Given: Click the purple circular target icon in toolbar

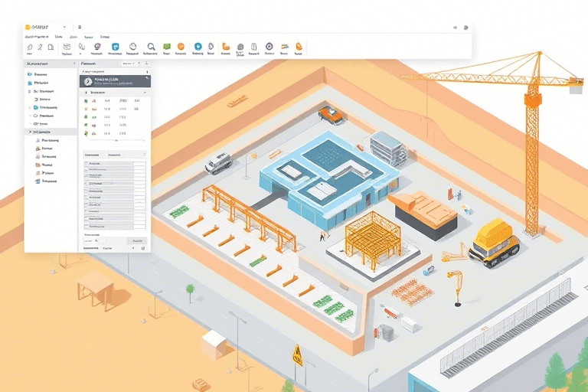Looking at the screenshot, I should pyautogui.click(x=269, y=47).
